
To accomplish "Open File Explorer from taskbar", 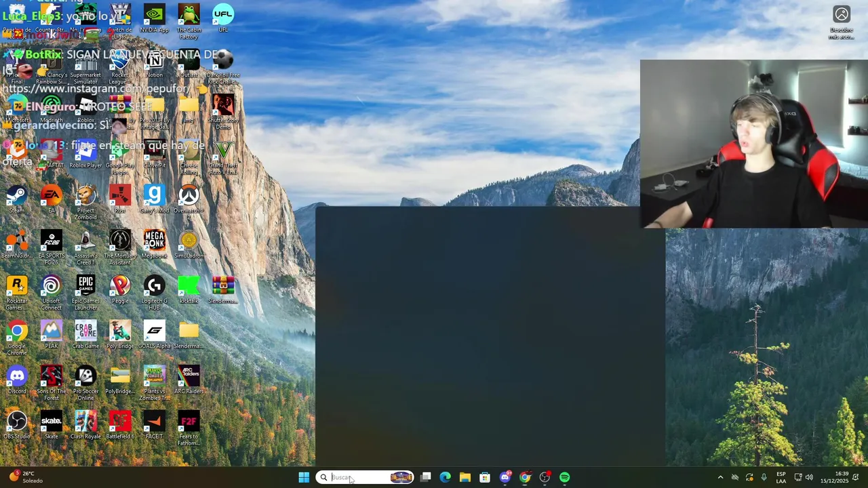I will (465, 477).
